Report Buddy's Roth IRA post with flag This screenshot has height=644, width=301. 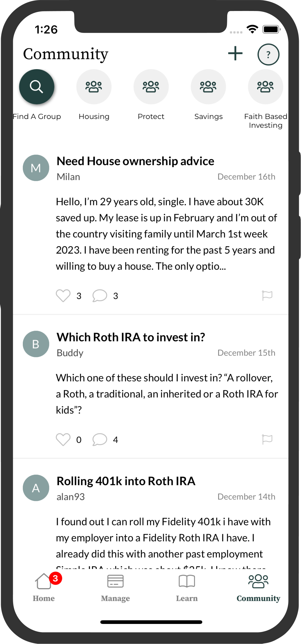(x=267, y=440)
